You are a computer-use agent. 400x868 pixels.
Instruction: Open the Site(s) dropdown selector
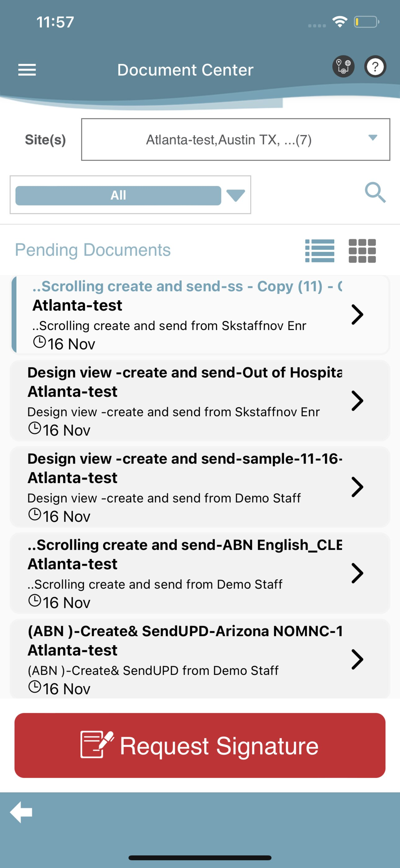pos(235,139)
